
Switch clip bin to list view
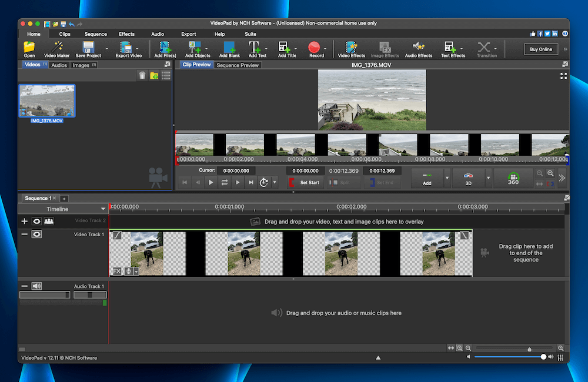(x=166, y=76)
